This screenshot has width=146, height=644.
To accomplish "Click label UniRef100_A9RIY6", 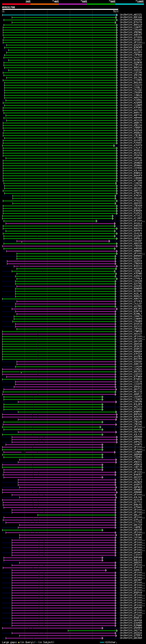I will pyautogui.click(x=131, y=299).
